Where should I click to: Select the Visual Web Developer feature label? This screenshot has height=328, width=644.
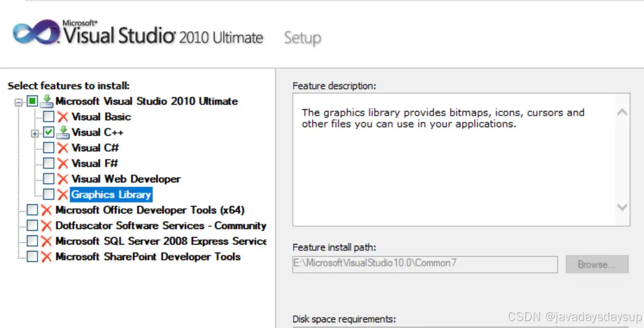(x=126, y=179)
